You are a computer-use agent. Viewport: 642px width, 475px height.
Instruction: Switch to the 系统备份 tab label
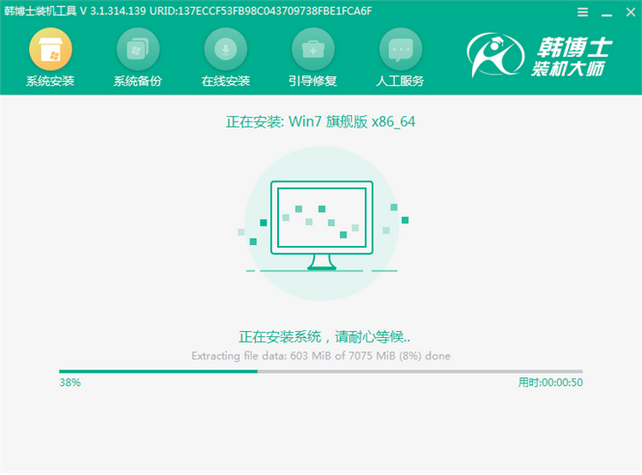(x=137, y=81)
